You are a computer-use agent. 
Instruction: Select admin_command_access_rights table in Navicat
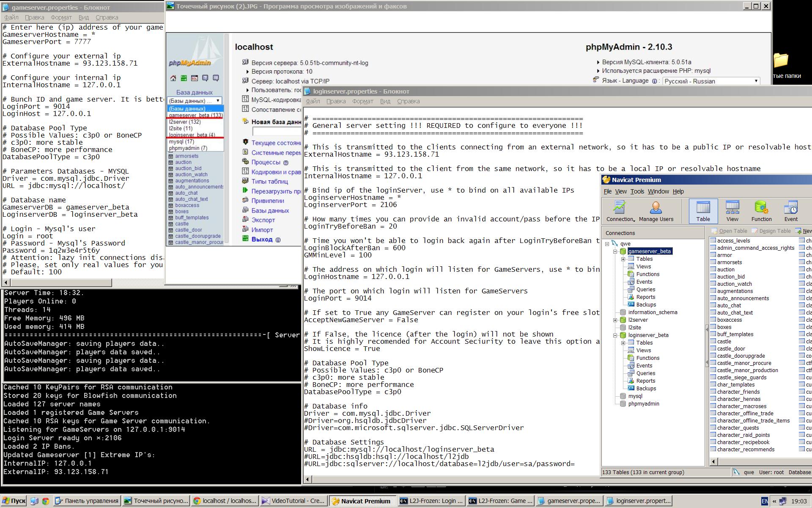755,248
